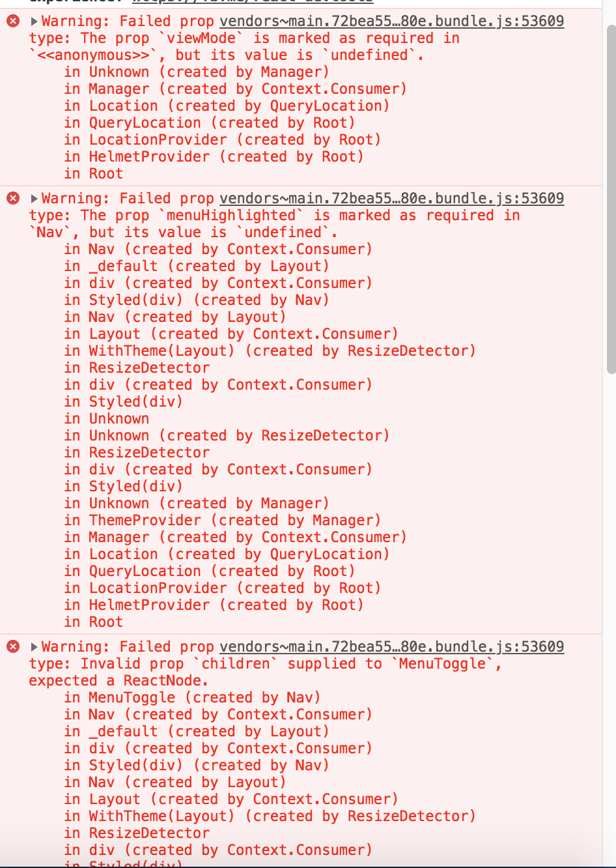Click the error icon beside the MenuToggle children warning
Screen dimensions: 616x868
coord(12,646)
